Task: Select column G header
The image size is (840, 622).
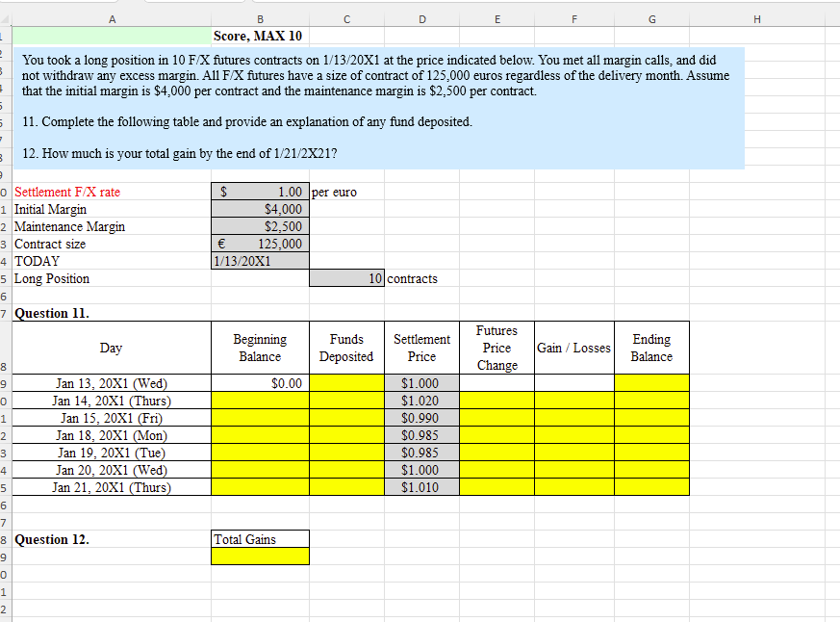Action: [652, 19]
